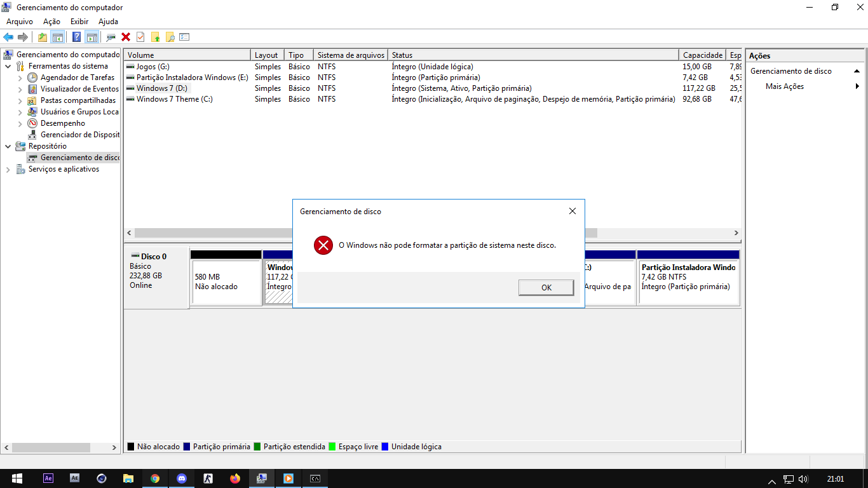Open Firefox from taskbar
The width and height of the screenshot is (868, 488).
tap(235, 478)
